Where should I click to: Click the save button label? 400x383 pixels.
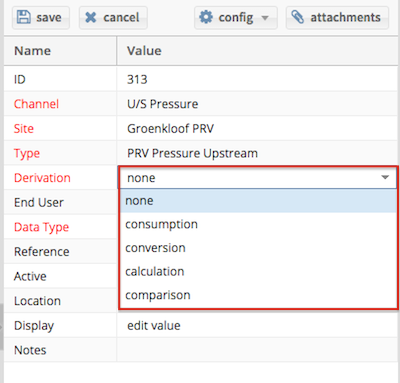[49, 17]
